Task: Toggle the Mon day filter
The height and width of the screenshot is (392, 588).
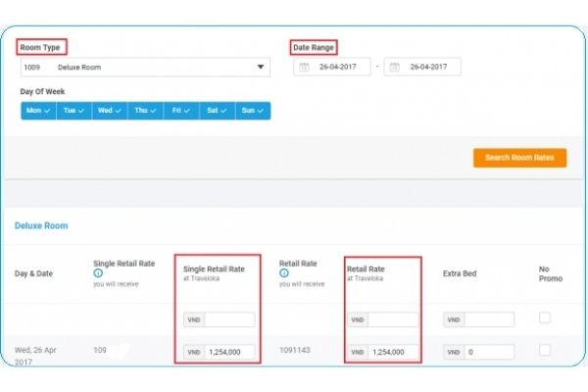Action: pyautogui.click(x=38, y=111)
